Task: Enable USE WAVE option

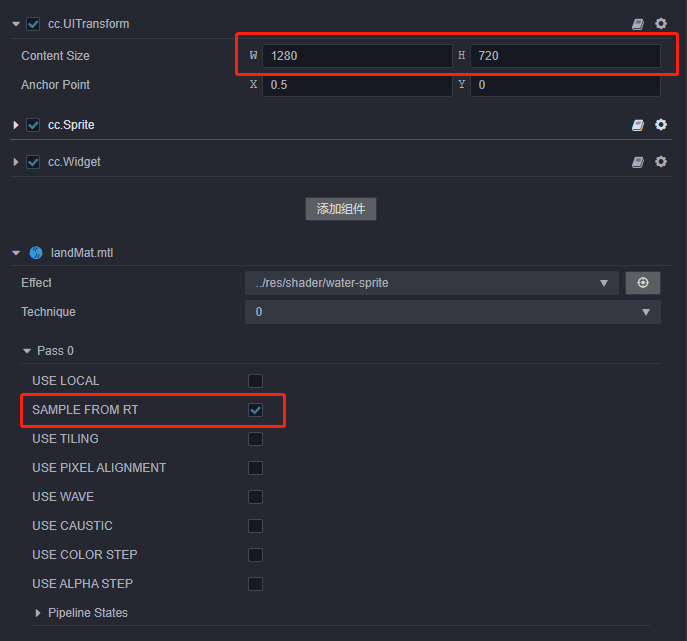Action: (255, 497)
